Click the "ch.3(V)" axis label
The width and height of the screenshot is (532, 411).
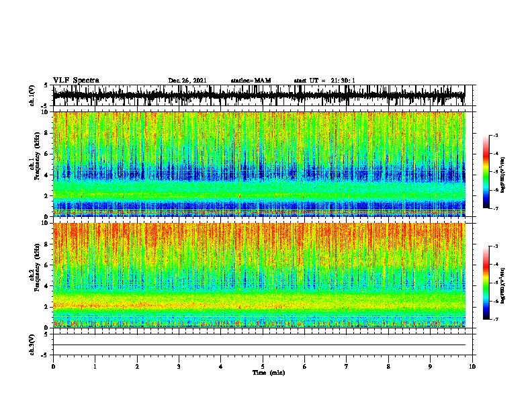point(32,345)
